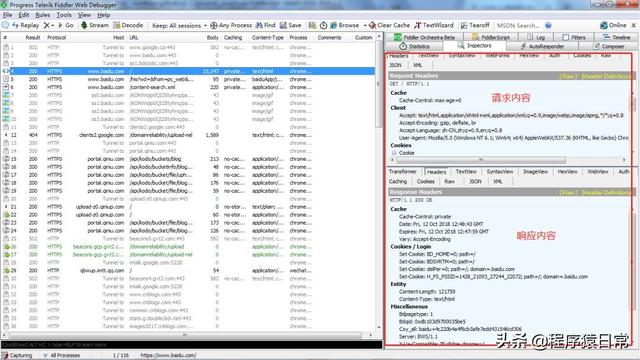Click the Online status indicator
Image resolution: width=640 pixels, height=360 pixels.
[x=613, y=25]
